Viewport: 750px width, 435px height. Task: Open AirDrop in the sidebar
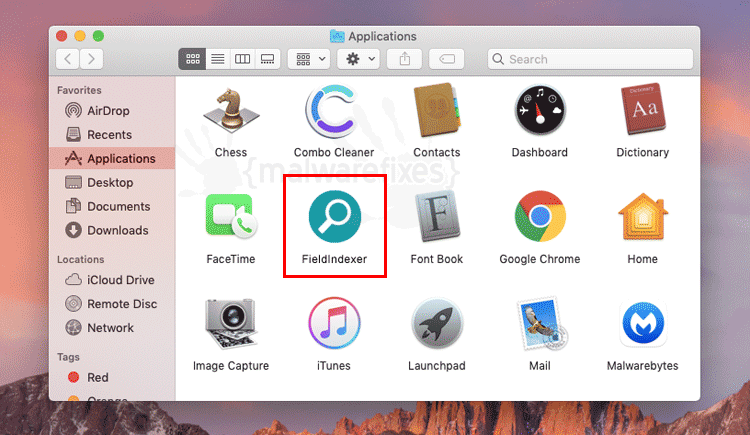[112, 111]
